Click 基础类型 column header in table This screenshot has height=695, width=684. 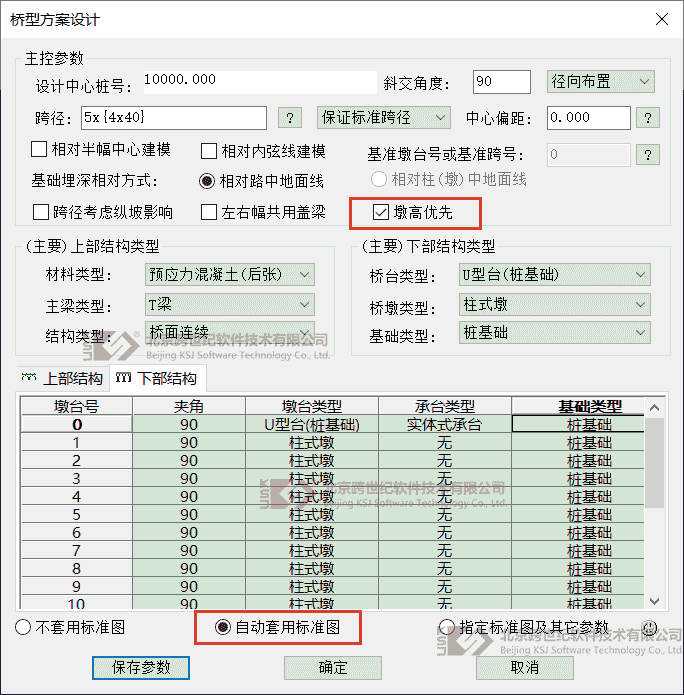pos(578,406)
